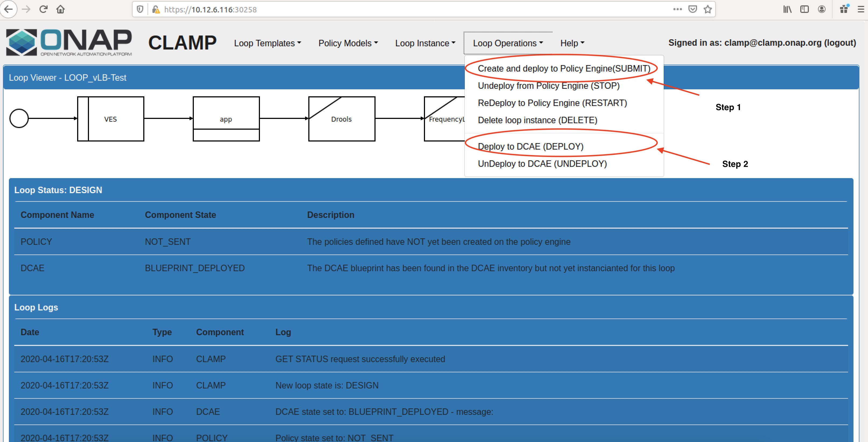
Task: Click the tracking protection shield icon
Action: (140, 9)
